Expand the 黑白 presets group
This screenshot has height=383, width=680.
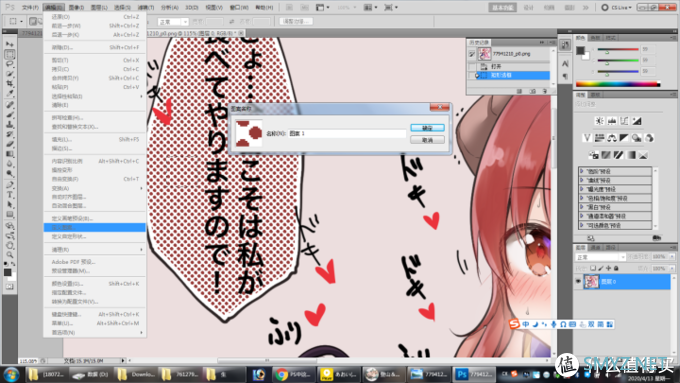pyautogui.click(x=582, y=207)
